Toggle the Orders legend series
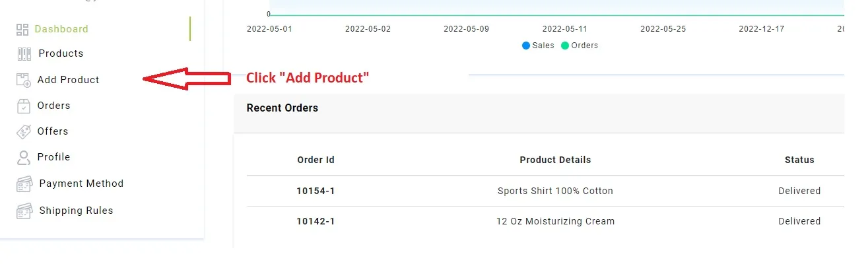The width and height of the screenshot is (868, 268). click(579, 46)
